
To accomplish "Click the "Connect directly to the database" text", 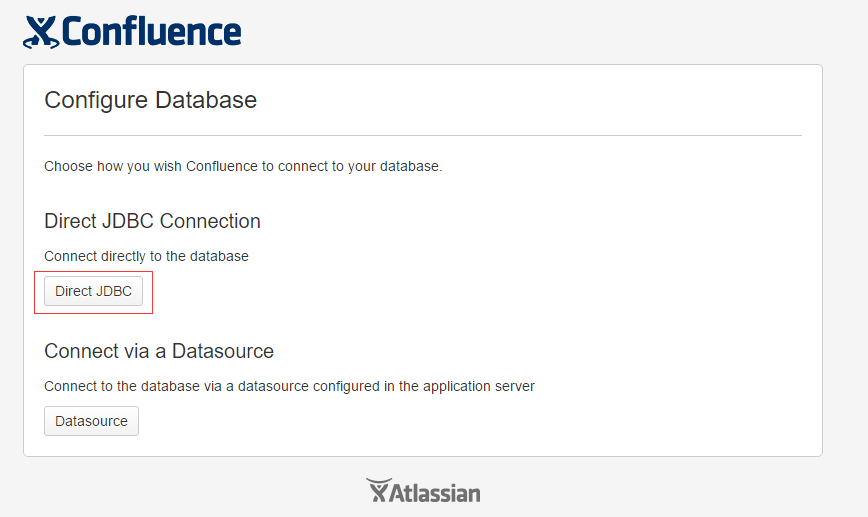I will point(146,256).
